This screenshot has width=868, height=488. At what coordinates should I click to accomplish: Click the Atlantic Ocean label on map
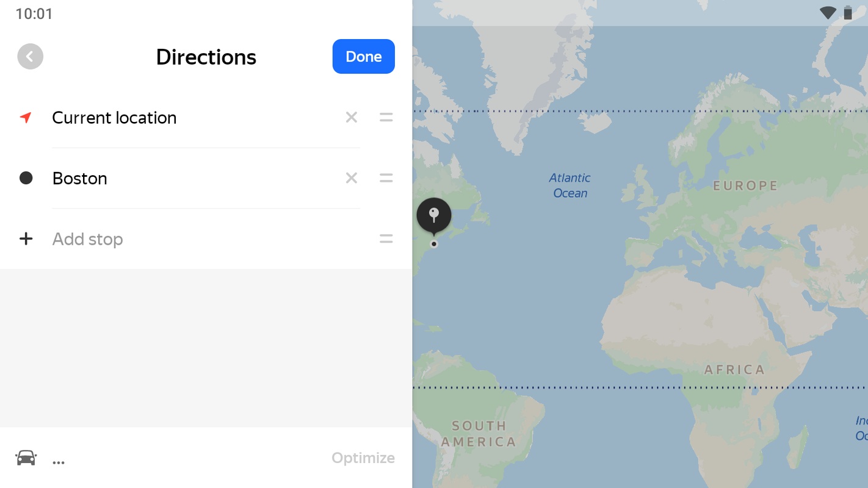(x=570, y=185)
